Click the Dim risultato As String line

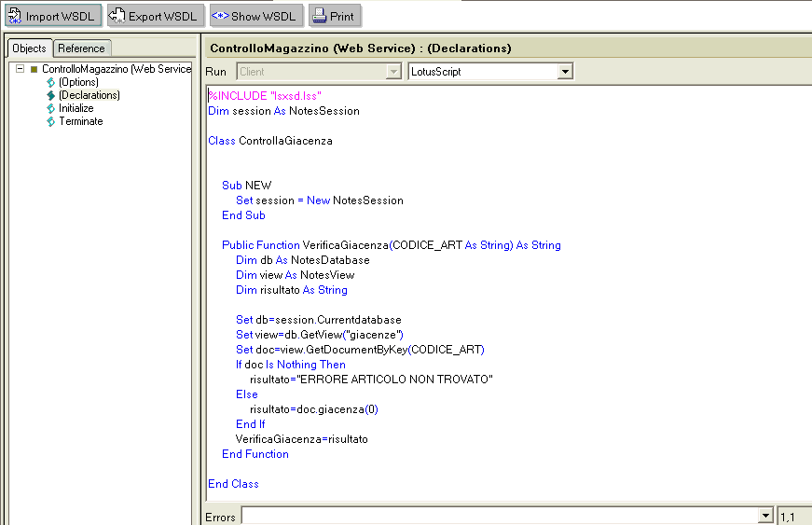point(292,290)
